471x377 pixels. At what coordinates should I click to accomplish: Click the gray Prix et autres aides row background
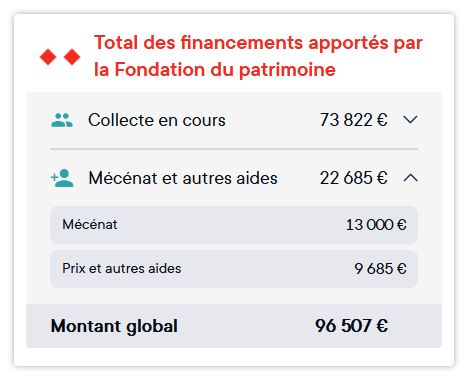234,269
